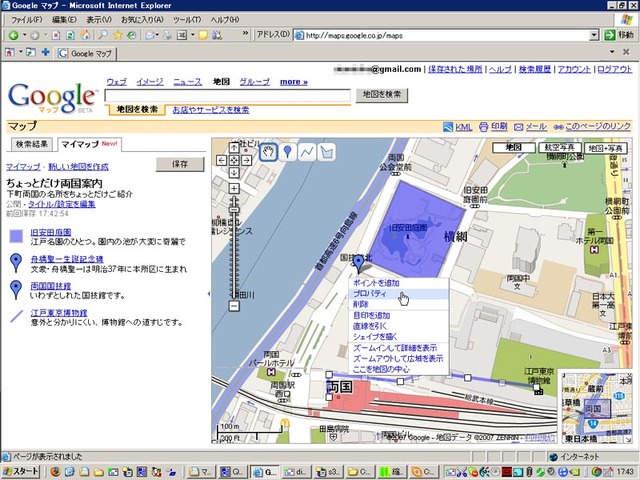640x480 pixels.
Task: Open the 検索結果 tab
Action: [30, 145]
